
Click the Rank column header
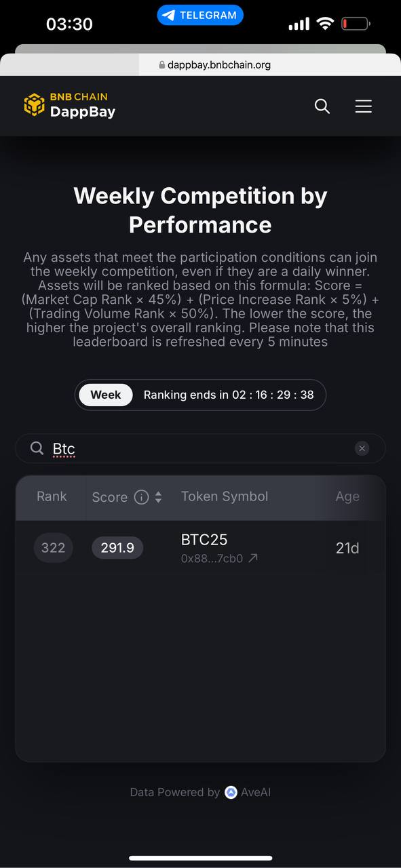52,496
